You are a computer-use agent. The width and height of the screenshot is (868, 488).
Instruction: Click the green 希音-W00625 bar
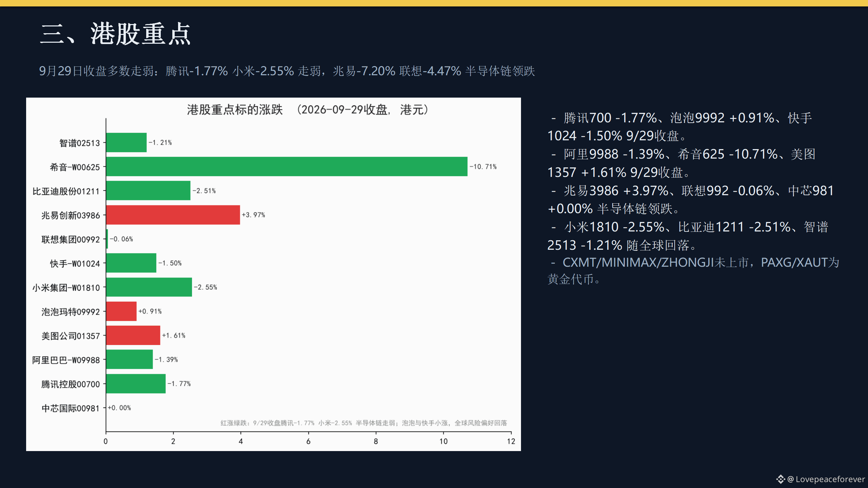pyautogui.click(x=287, y=166)
